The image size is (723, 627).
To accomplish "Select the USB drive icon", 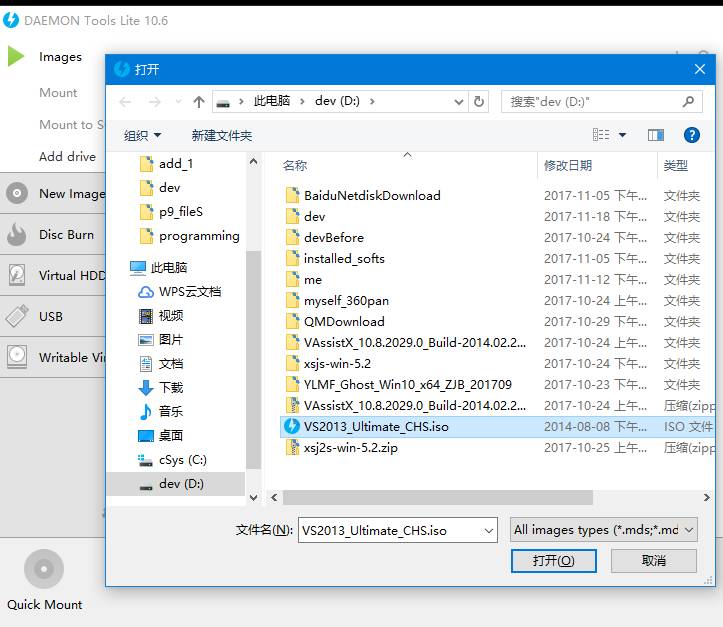I will point(17,316).
